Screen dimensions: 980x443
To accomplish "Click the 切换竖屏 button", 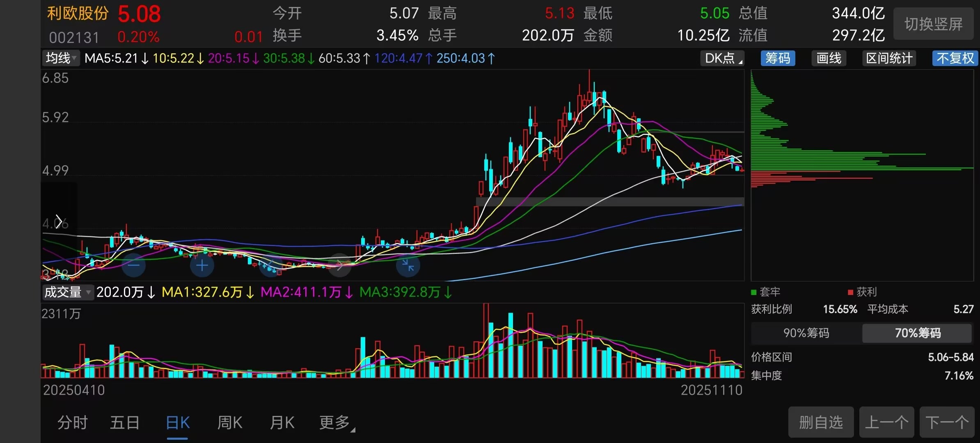I will click(x=933, y=24).
